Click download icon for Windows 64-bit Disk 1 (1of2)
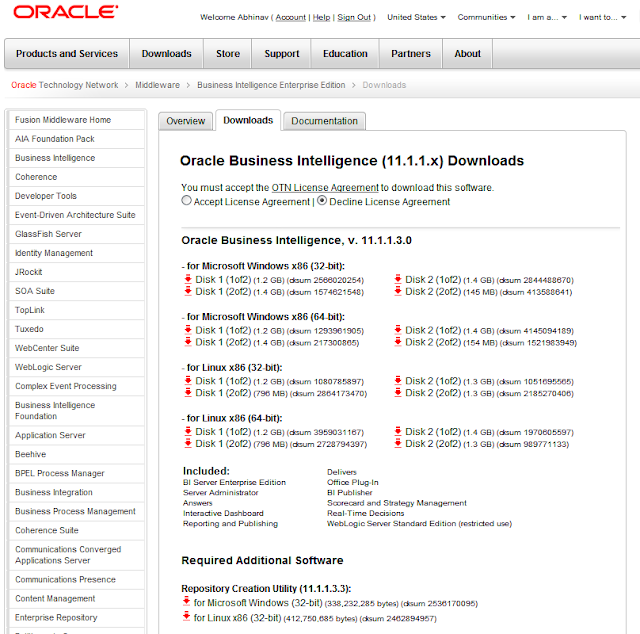This screenshot has height=634, width=640. (188, 330)
